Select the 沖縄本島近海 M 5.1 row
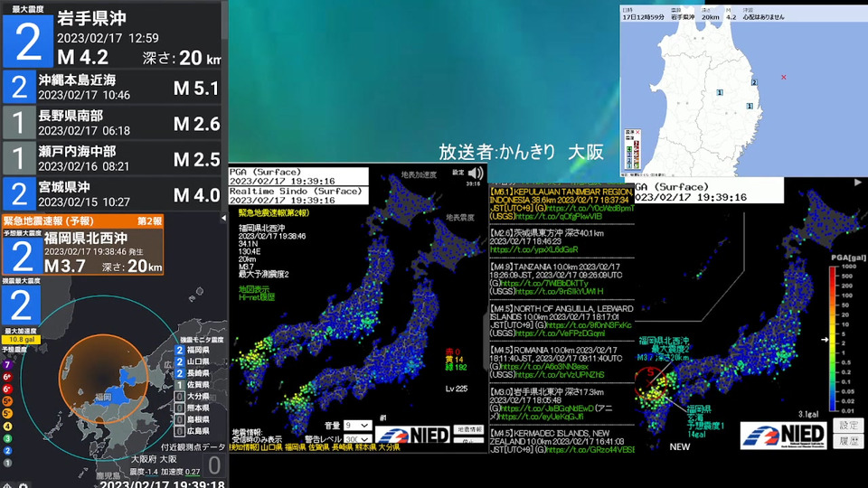This screenshot has height=488, width=868. (x=112, y=88)
